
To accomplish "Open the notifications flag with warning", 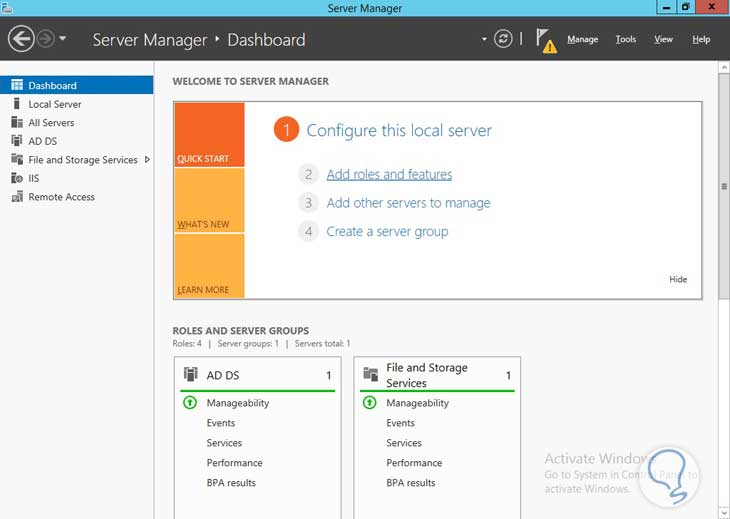I will pos(545,40).
